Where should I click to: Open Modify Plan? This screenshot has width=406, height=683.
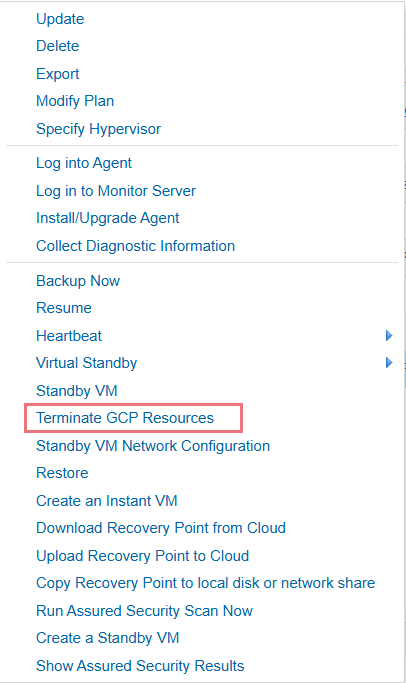[75, 101]
